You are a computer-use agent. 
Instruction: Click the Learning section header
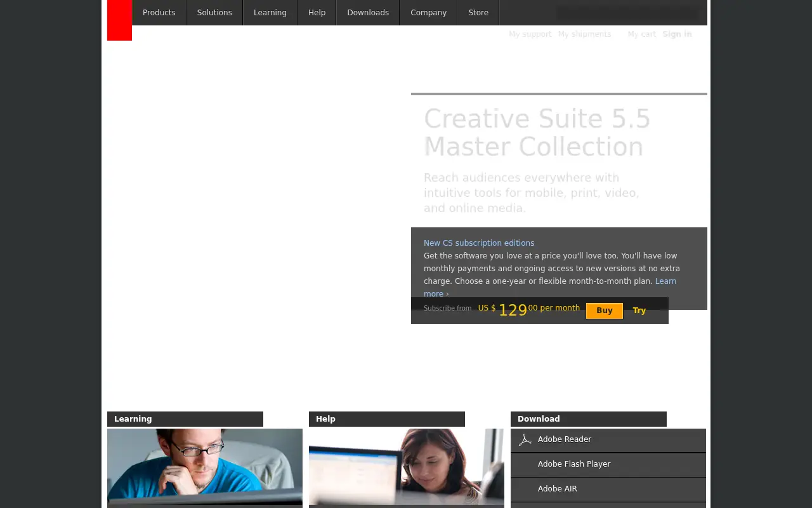(x=185, y=419)
